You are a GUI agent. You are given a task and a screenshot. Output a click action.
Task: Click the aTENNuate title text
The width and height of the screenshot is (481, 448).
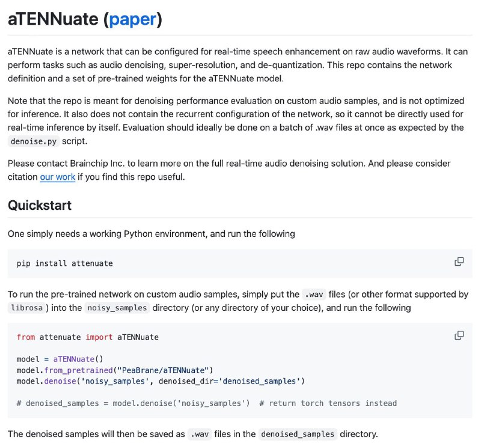(x=53, y=19)
